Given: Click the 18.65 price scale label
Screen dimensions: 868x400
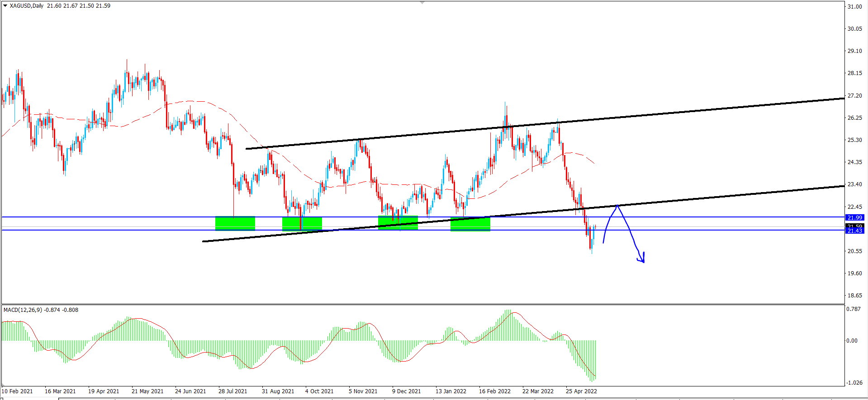Looking at the screenshot, I should pyautogui.click(x=854, y=296).
